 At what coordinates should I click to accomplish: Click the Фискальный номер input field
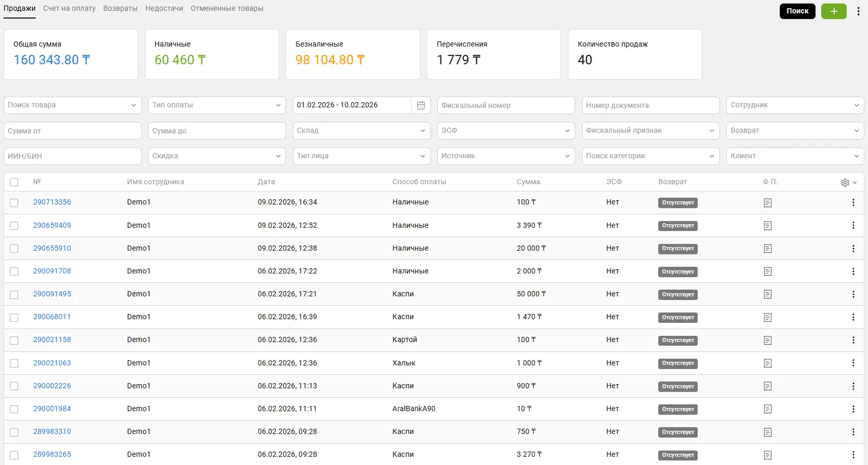click(506, 105)
